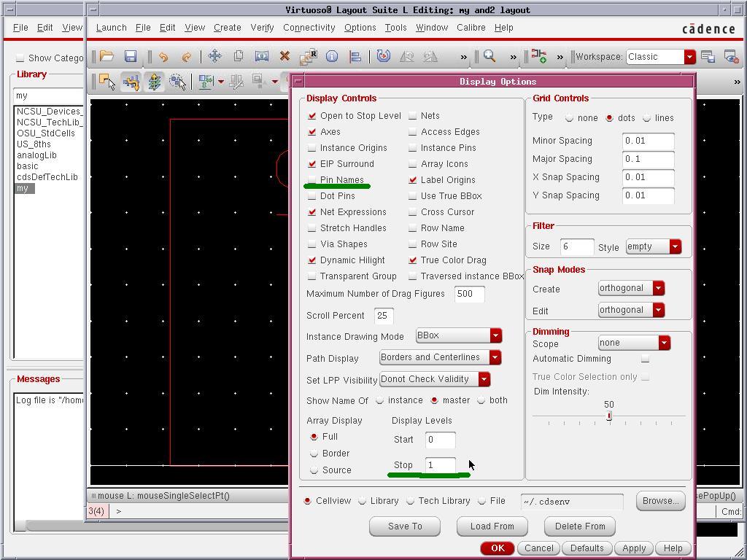Select the Copy tool icon
Screen dimensions: 747x560
click(239, 56)
